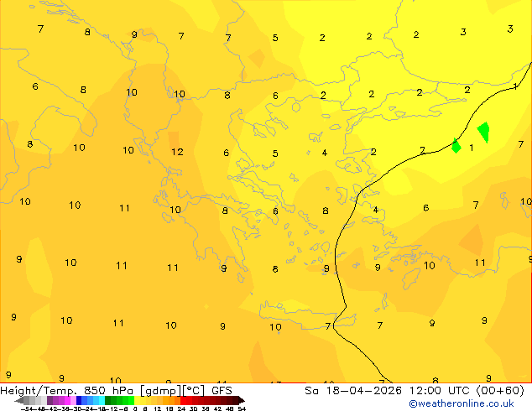Viewport: 532px width, 411px height.
Task: Pick the dark blue legend swatch above -30
Action: (x=79, y=400)
